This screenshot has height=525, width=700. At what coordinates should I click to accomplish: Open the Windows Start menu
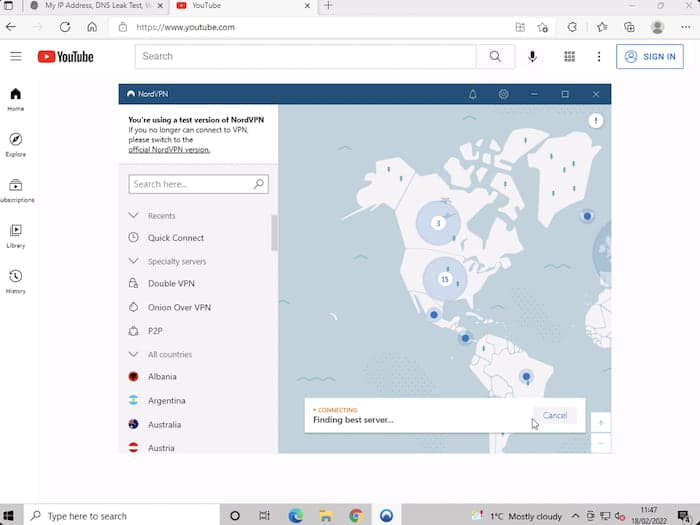coord(8,516)
